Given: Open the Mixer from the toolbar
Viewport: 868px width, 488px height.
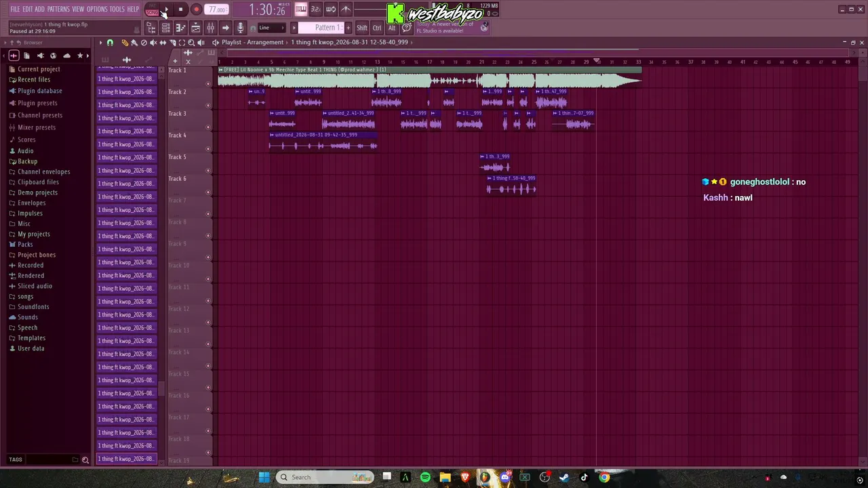Looking at the screenshot, I should click(210, 28).
